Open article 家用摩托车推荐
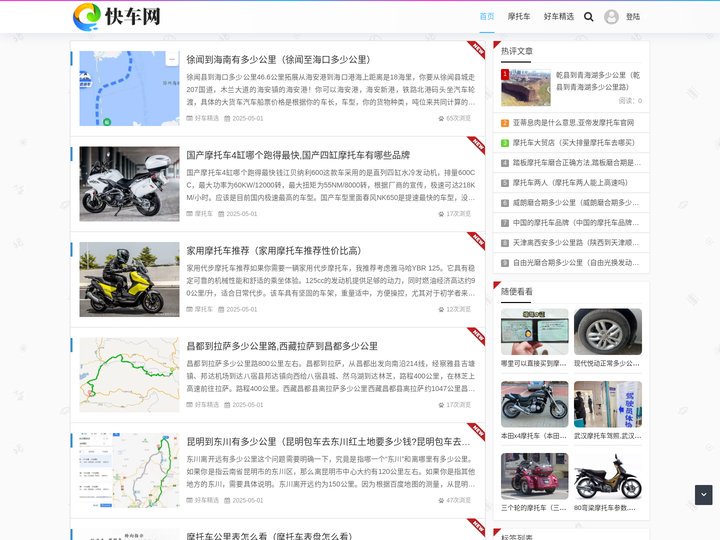Image resolution: width=720 pixels, height=540 pixels. 274,250
